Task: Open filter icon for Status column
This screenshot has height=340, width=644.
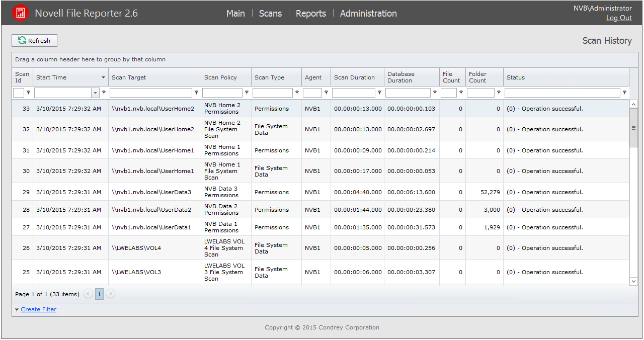Action: [624, 93]
